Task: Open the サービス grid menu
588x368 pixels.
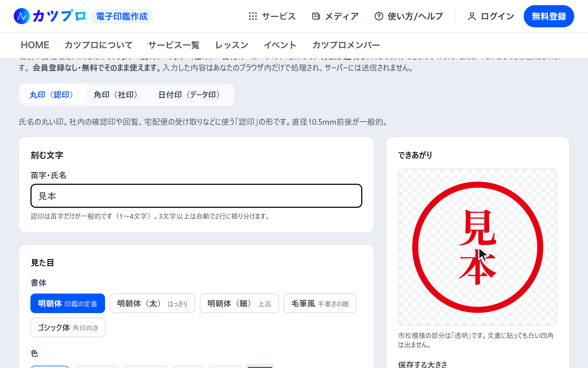Action: click(x=272, y=16)
